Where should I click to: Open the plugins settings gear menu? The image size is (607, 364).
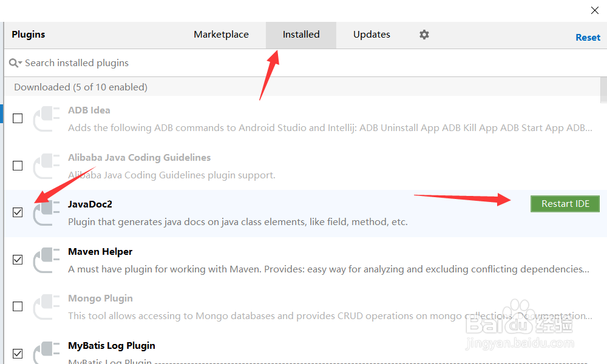[424, 35]
